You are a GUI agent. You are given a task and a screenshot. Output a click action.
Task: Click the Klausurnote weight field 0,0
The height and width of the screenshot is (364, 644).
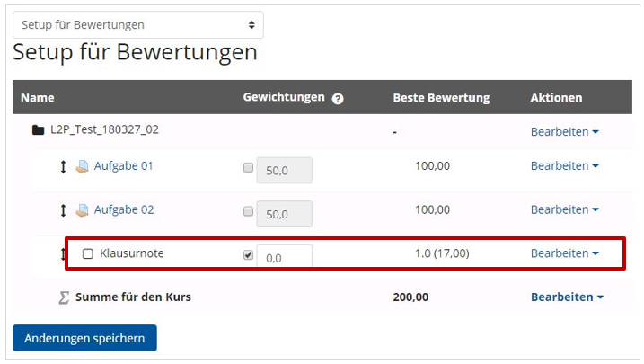tap(284, 256)
